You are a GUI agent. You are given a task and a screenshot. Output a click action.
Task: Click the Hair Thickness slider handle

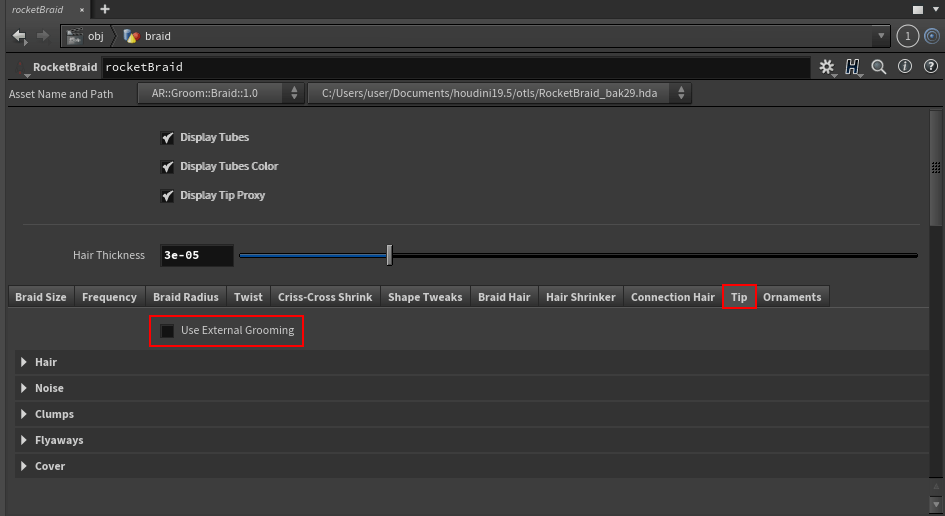389,256
